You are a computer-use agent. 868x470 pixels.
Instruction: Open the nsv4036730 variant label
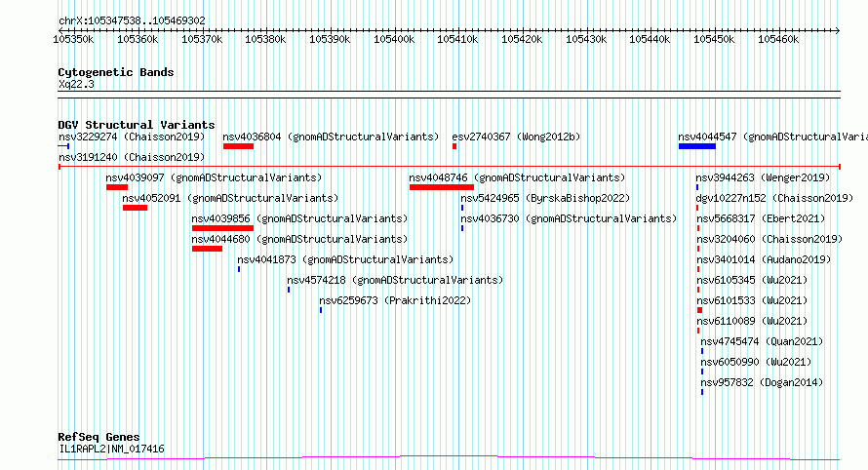(569, 218)
